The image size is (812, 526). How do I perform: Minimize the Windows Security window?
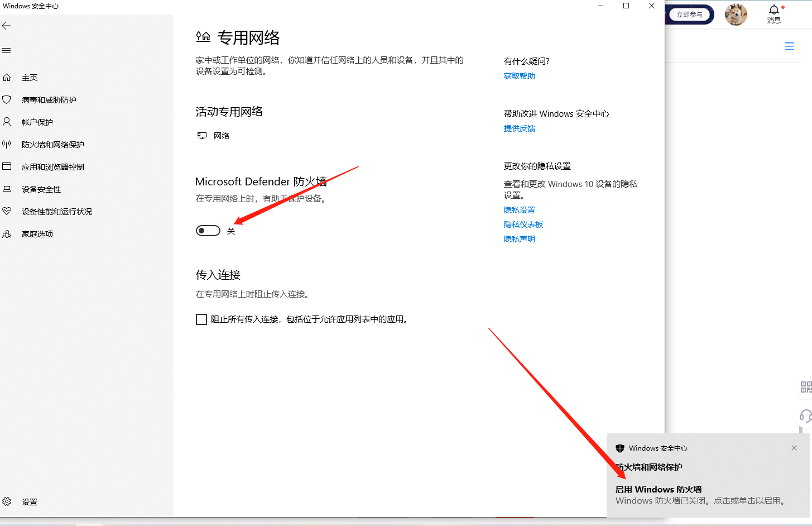point(600,6)
